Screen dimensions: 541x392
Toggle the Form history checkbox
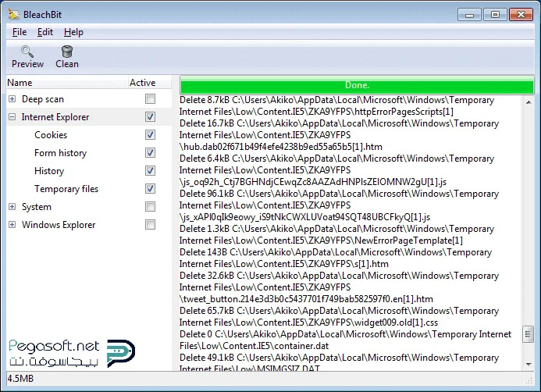(150, 153)
